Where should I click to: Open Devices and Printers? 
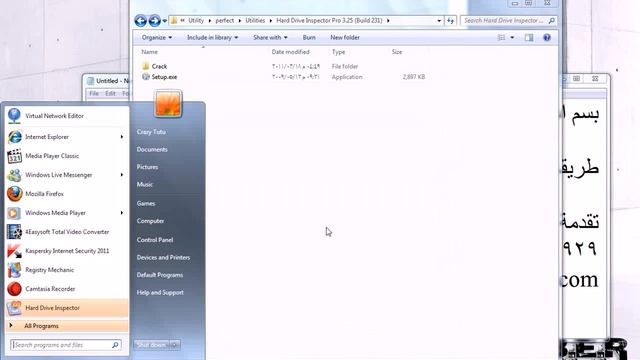(163, 258)
